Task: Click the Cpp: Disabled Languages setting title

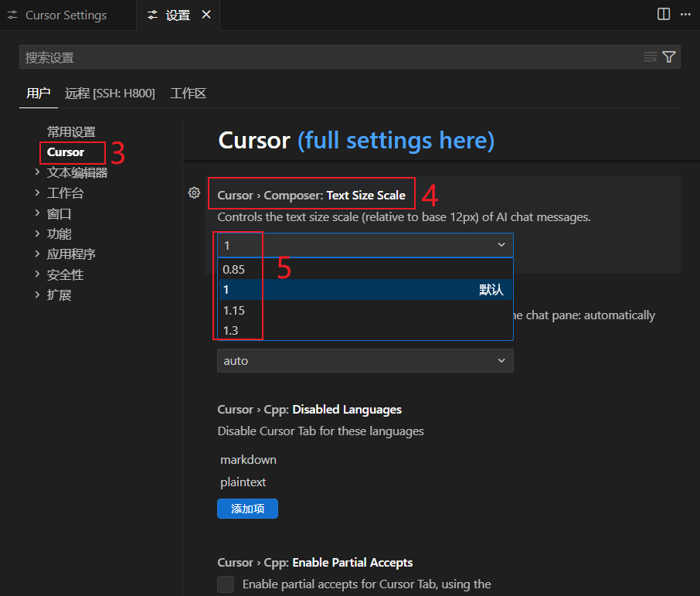Action: tap(309, 410)
